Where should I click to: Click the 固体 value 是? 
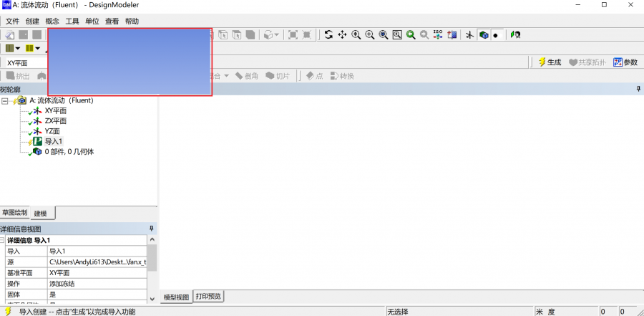click(97, 295)
